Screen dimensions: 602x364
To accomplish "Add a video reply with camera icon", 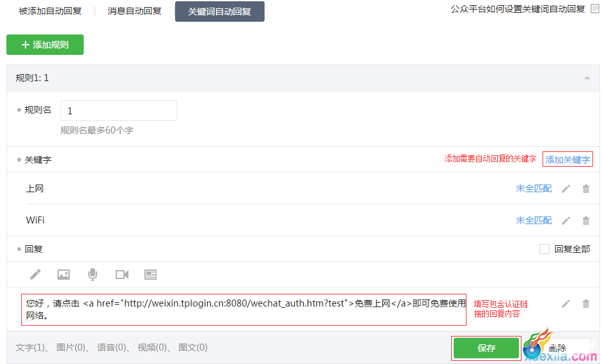I will pos(122,274).
